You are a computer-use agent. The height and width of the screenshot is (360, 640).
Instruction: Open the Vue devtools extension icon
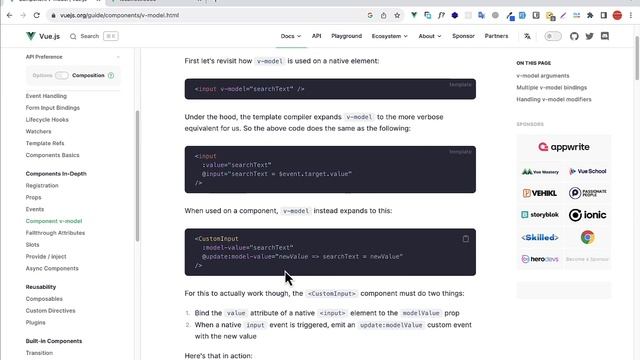[x=414, y=16]
